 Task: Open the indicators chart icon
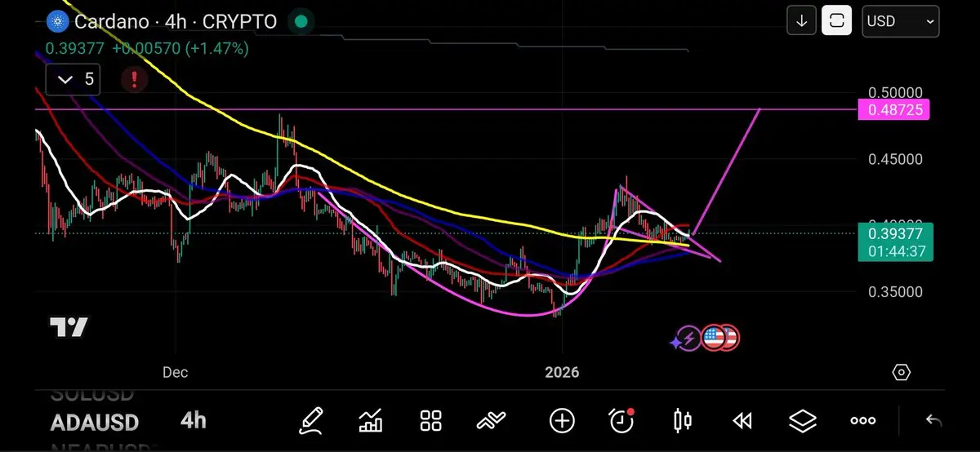coord(371,420)
